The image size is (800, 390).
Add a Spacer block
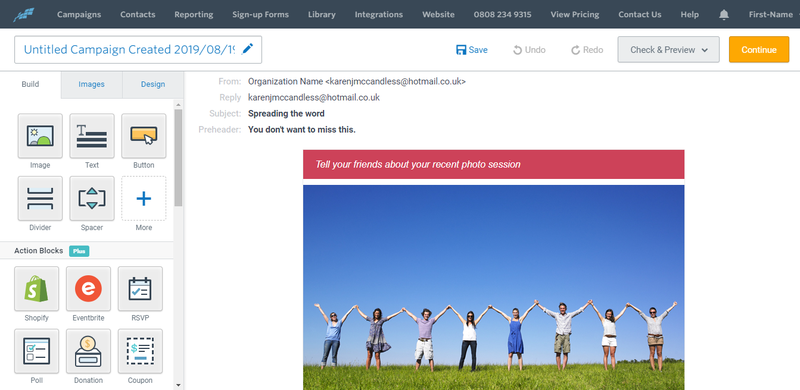pos(92,199)
